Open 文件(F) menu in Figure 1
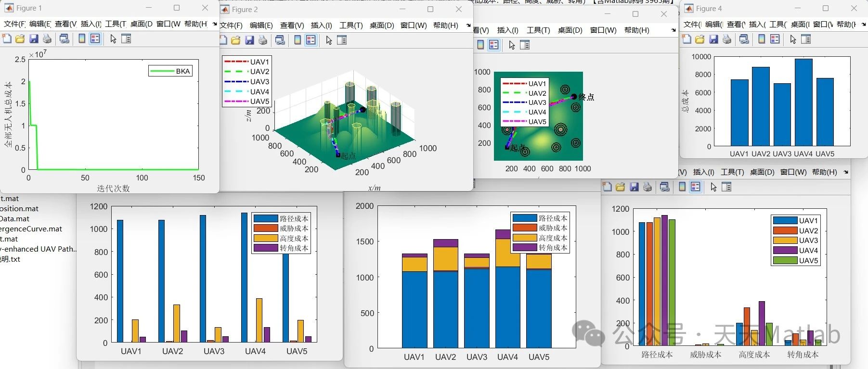The width and height of the screenshot is (868, 369). (x=15, y=24)
